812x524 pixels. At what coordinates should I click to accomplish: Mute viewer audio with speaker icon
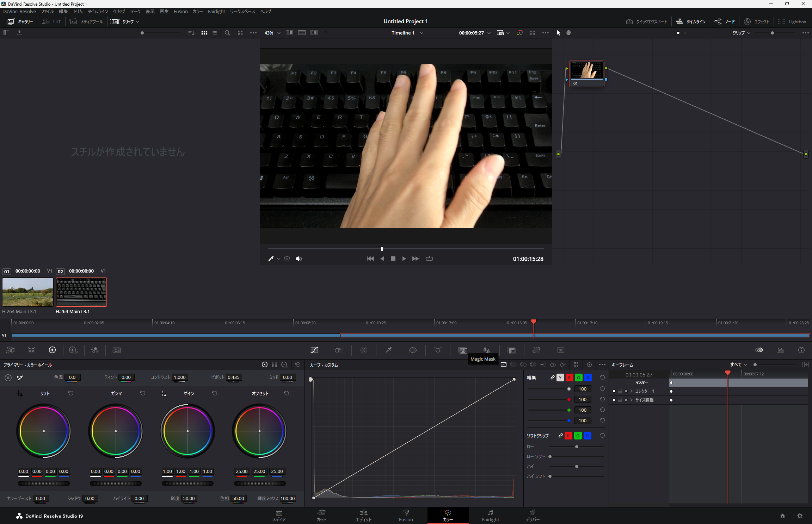pyautogui.click(x=299, y=259)
